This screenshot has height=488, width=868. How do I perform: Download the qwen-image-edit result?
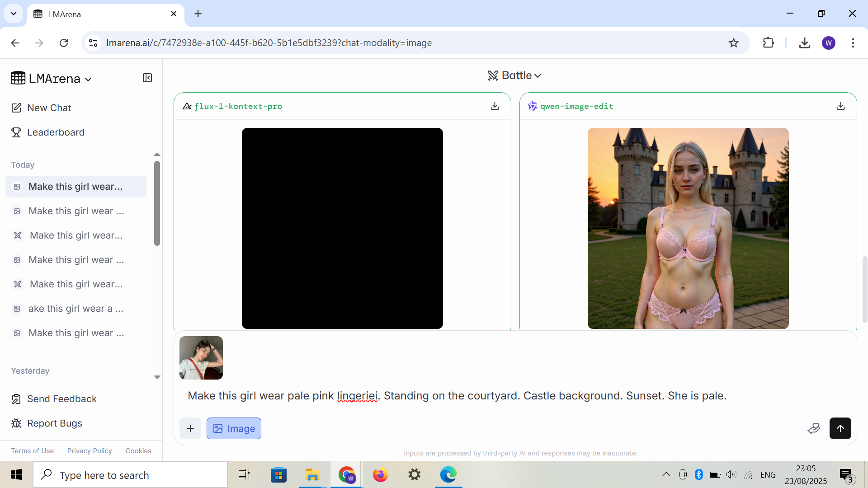840,106
